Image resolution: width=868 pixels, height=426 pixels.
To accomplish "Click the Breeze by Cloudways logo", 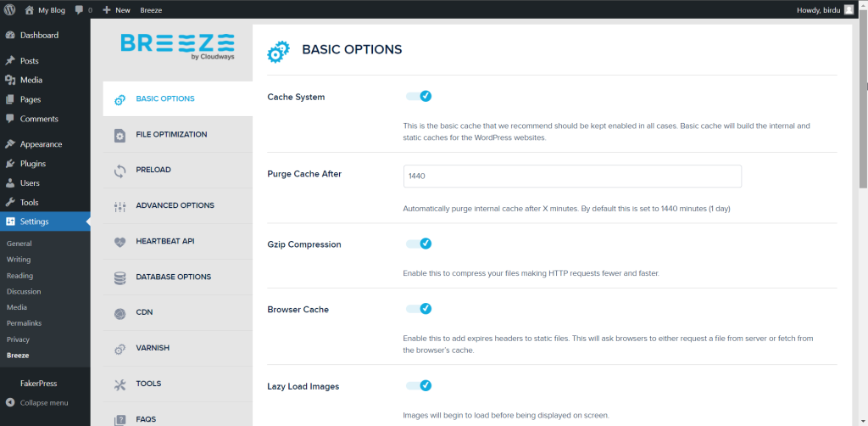I will click(178, 47).
